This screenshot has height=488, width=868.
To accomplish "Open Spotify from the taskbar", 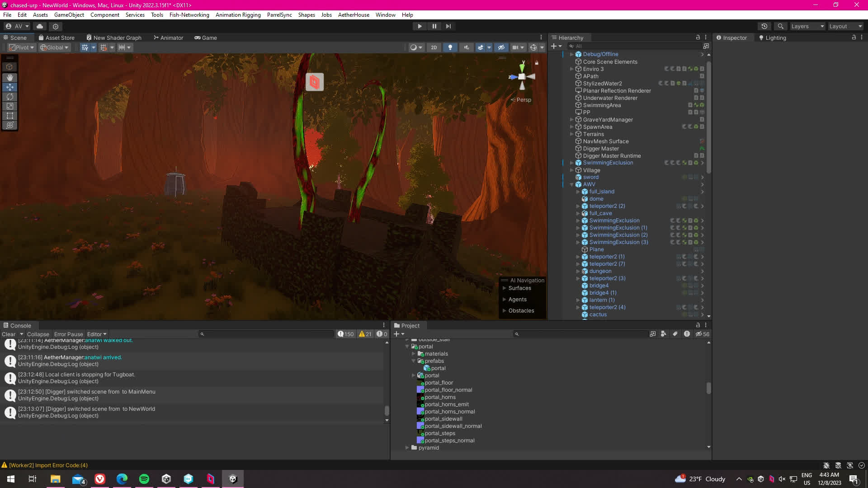I will click(144, 479).
